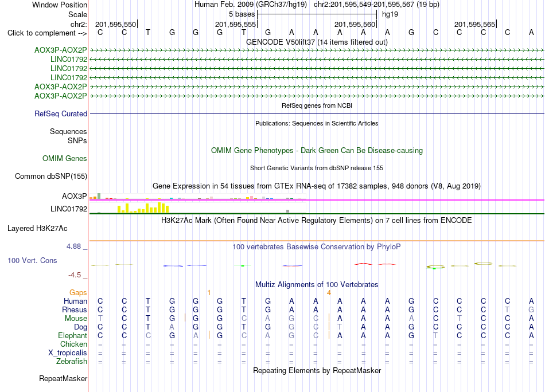This screenshot has width=545, height=392.
Task: Open 'Multiz Alignments of 100 Vertebrates' title
Action: pos(317,284)
